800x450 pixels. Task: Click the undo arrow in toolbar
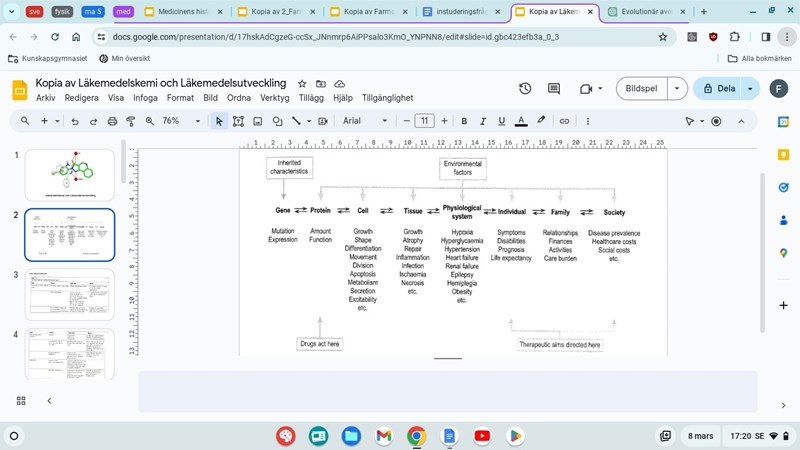(x=74, y=121)
